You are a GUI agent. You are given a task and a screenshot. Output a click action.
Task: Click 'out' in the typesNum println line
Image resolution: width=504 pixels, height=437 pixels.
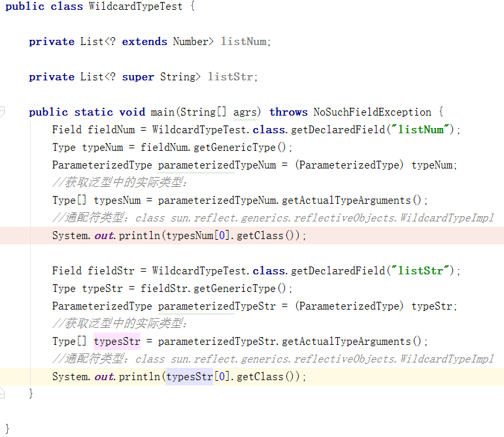pyautogui.click(x=104, y=236)
